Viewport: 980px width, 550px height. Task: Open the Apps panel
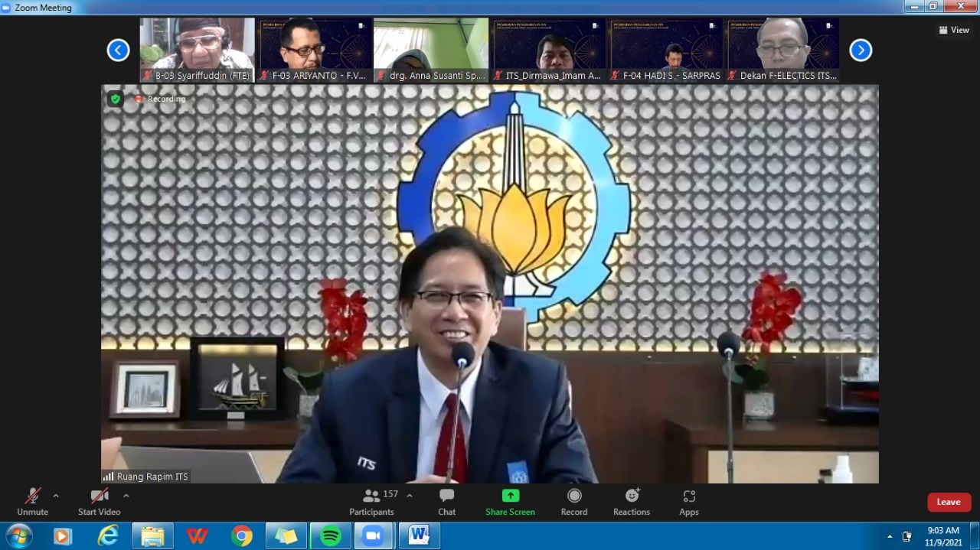(x=688, y=502)
